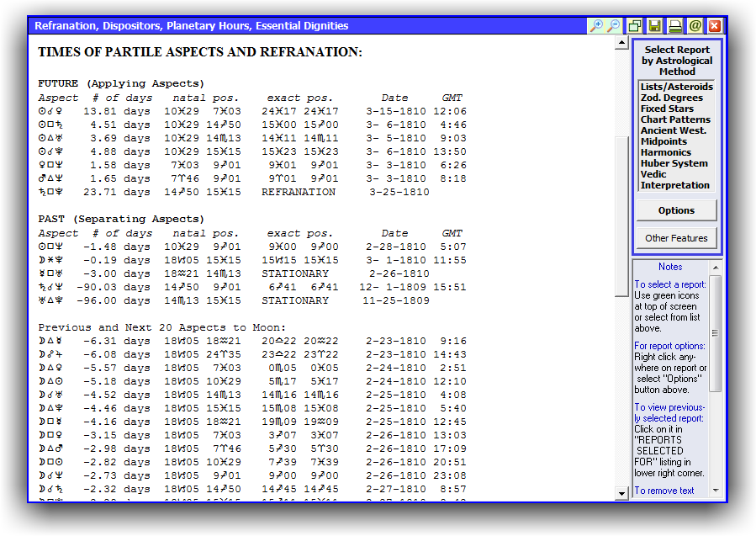Click the zoom in magnifier icon

(595, 26)
